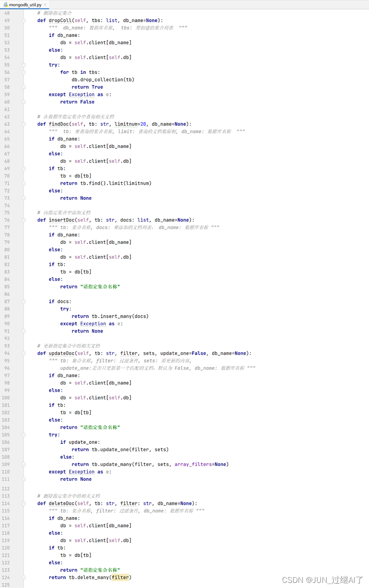
Task: Click the fold end marker at line 73
Action: (24, 198)
